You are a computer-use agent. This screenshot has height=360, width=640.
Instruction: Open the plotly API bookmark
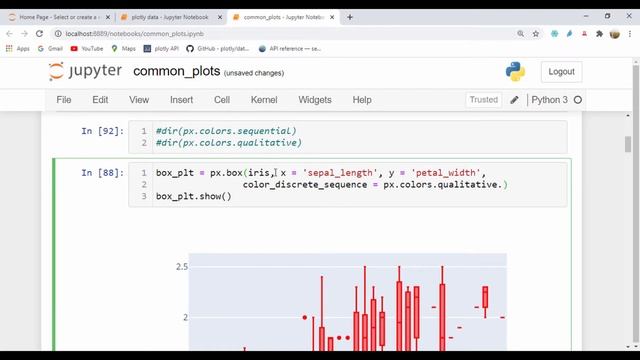161,49
